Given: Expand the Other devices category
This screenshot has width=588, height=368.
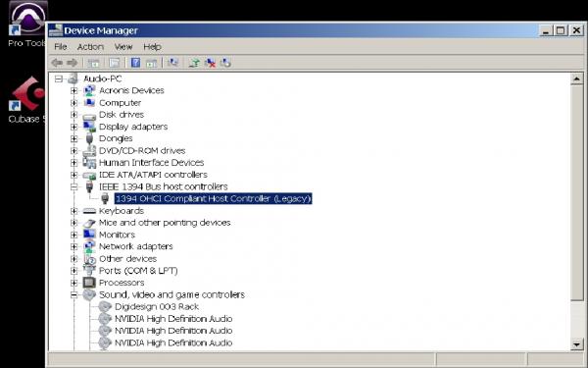Looking at the screenshot, I should coord(73,259).
